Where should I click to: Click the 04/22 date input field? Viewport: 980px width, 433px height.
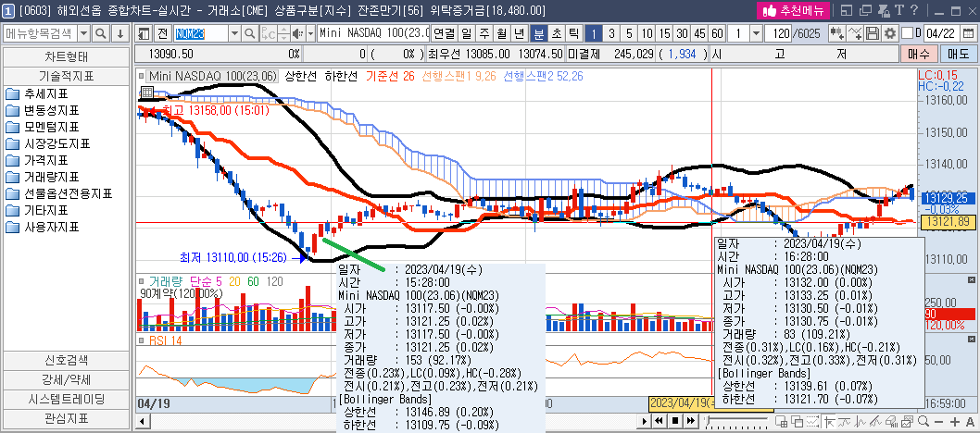click(x=943, y=33)
